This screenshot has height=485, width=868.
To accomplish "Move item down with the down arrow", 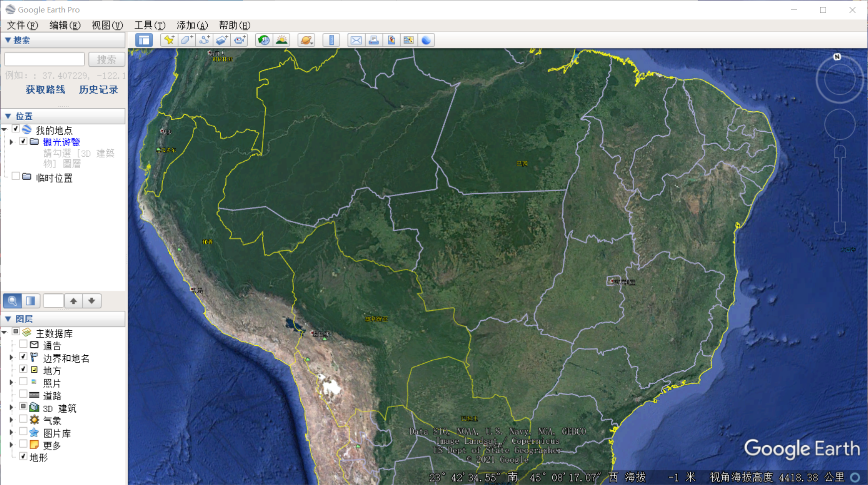I will point(92,301).
